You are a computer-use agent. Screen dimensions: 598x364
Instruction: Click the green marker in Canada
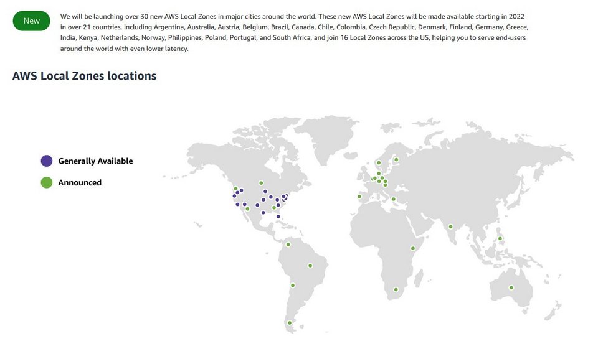261,183
